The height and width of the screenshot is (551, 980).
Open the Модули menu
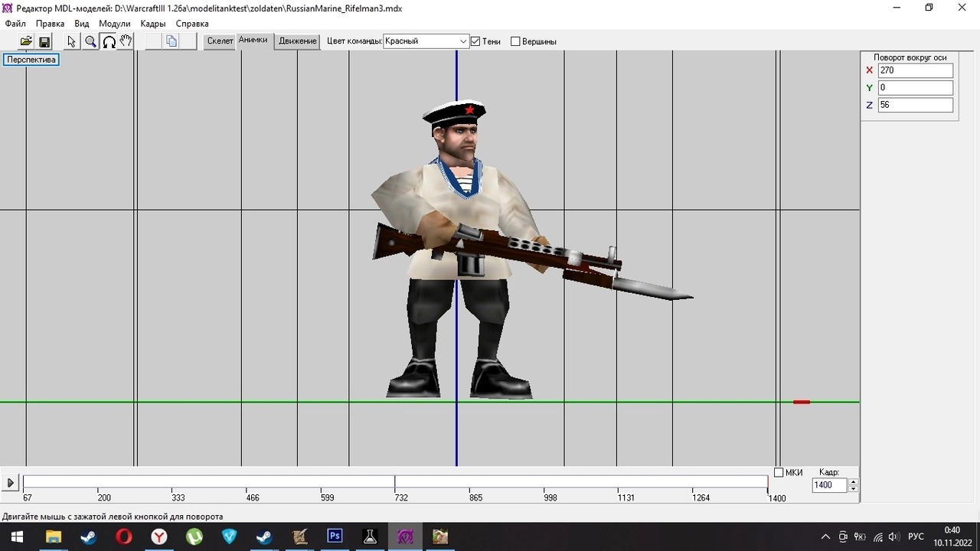[x=115, y=24]
